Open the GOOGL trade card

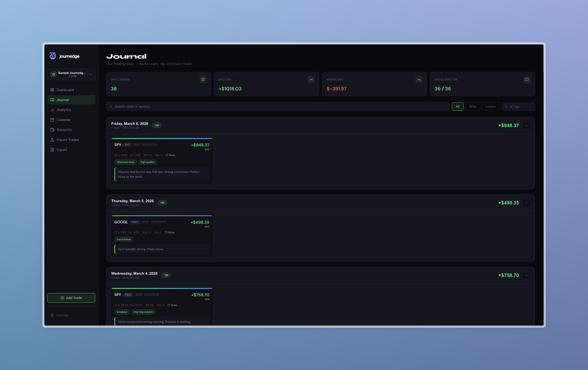pos(162,236)
